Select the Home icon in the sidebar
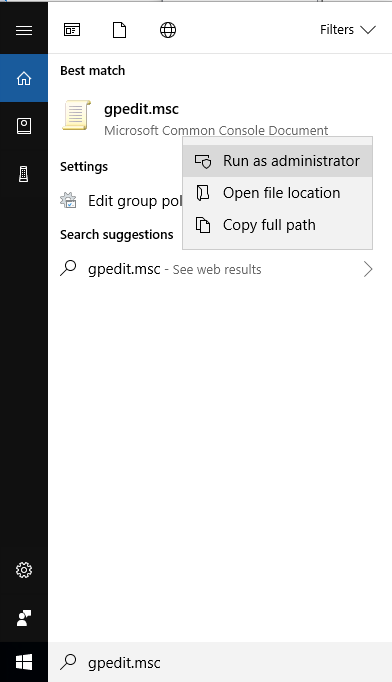Viewport: 392px width, 682px height. 24,78
